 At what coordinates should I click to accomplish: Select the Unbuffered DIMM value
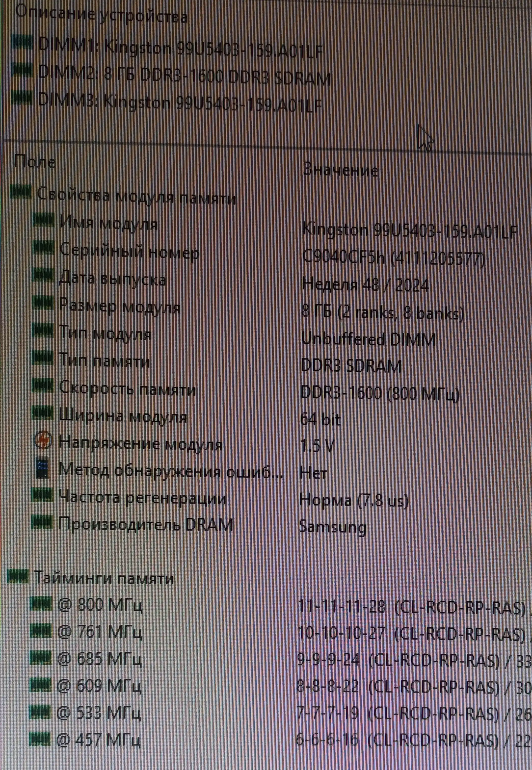[x=368, y=340]
